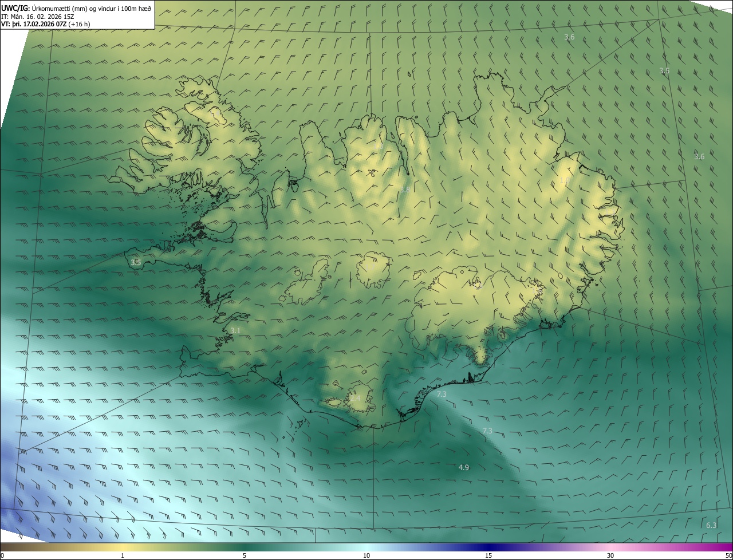Image resolution: width=733 pixels, height=560 pixels.
Task: Click the 7.3 label touching the south coast
Action: 442,395
